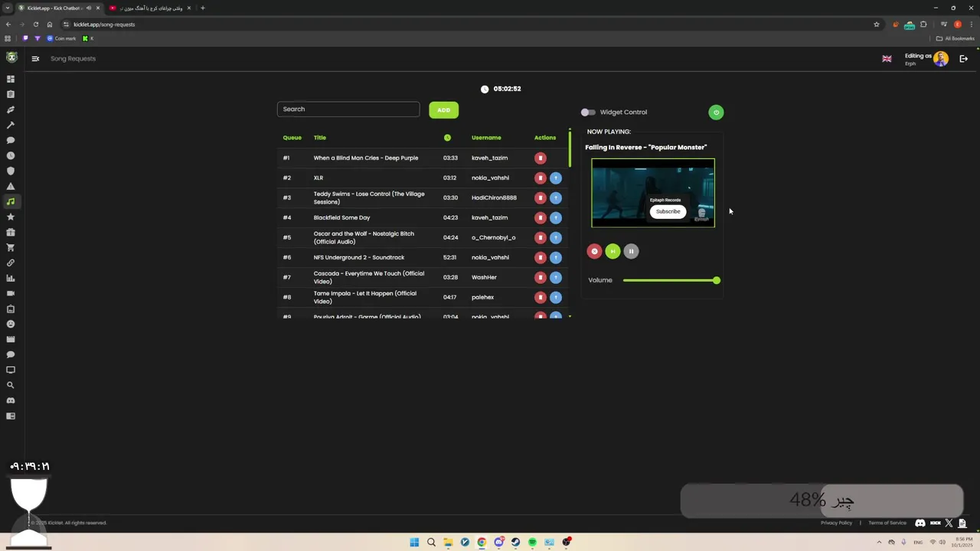Open Chrome extensions puzzle icon

tap(923, 24)
